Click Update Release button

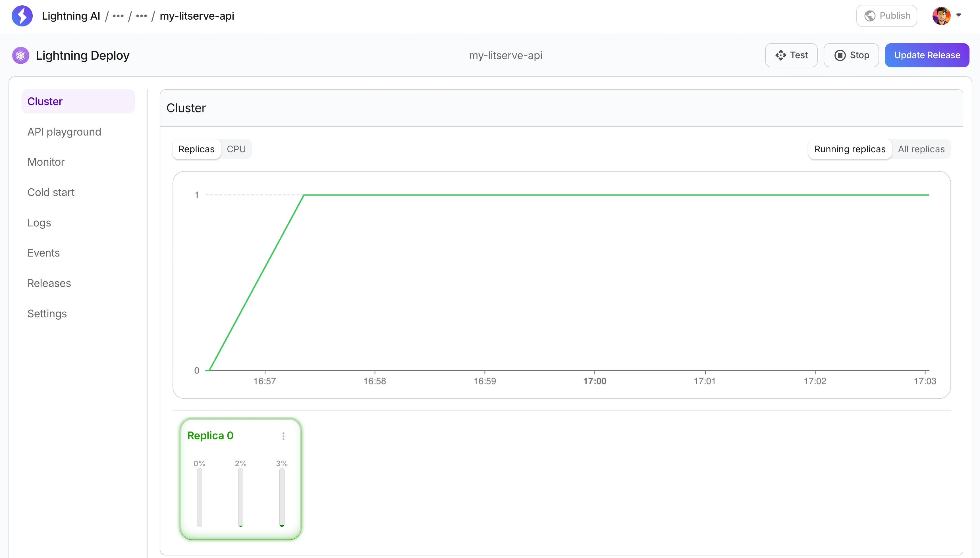[x=927, y=55]
